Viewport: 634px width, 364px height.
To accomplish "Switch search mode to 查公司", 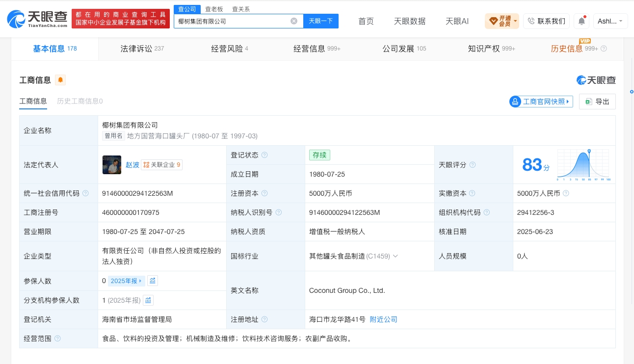I will 187,9.
